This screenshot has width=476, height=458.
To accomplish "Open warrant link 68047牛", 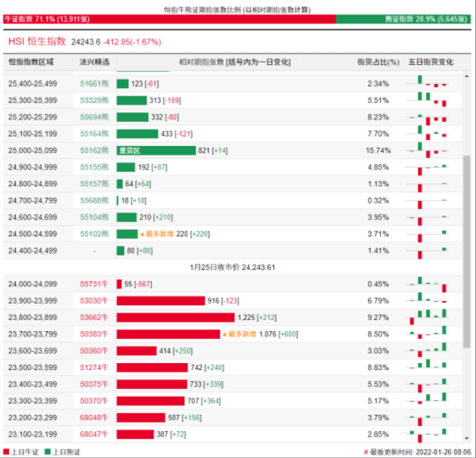I will click(94, 435).
